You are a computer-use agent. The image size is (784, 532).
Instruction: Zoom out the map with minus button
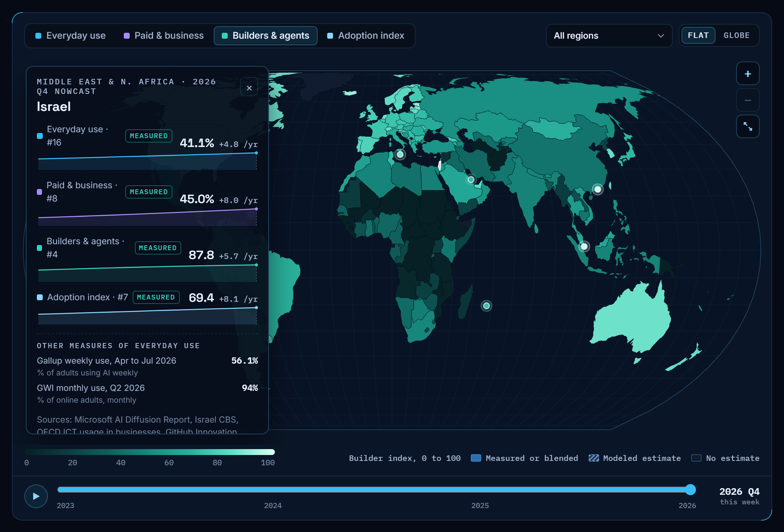(748, 100)
